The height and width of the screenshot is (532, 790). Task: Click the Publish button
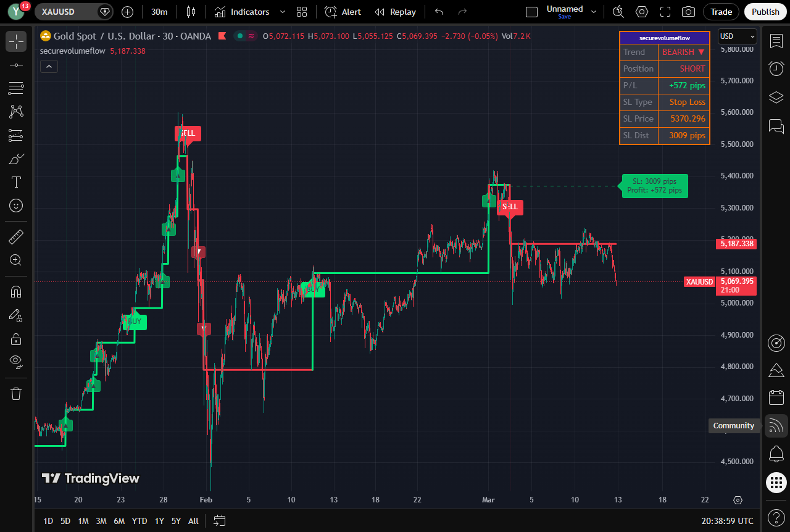pyautogui.click(x=765, y=12)
